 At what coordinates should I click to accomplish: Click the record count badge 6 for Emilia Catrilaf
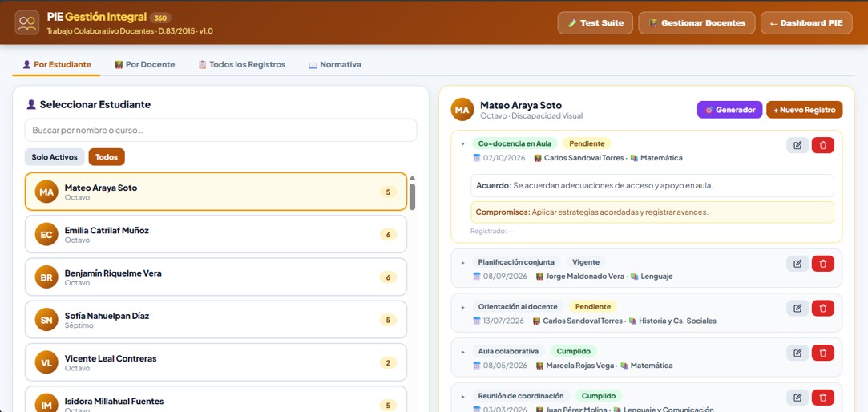[388, 235]
